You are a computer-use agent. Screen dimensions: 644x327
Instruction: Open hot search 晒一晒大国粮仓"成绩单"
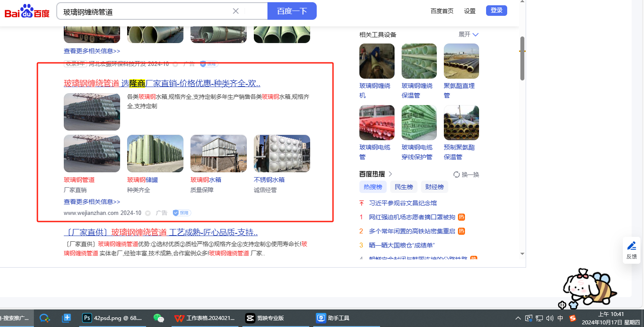pos(402,245)
